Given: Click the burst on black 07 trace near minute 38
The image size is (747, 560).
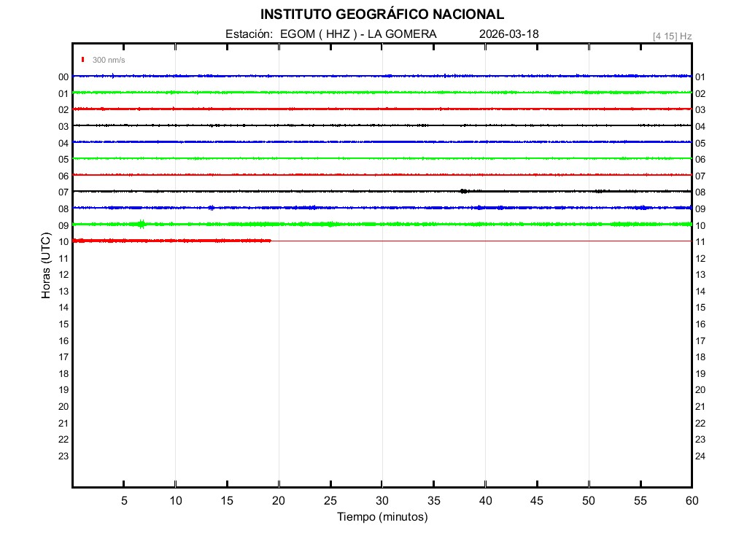Looking at the screenshot, I should pos(464,191).
